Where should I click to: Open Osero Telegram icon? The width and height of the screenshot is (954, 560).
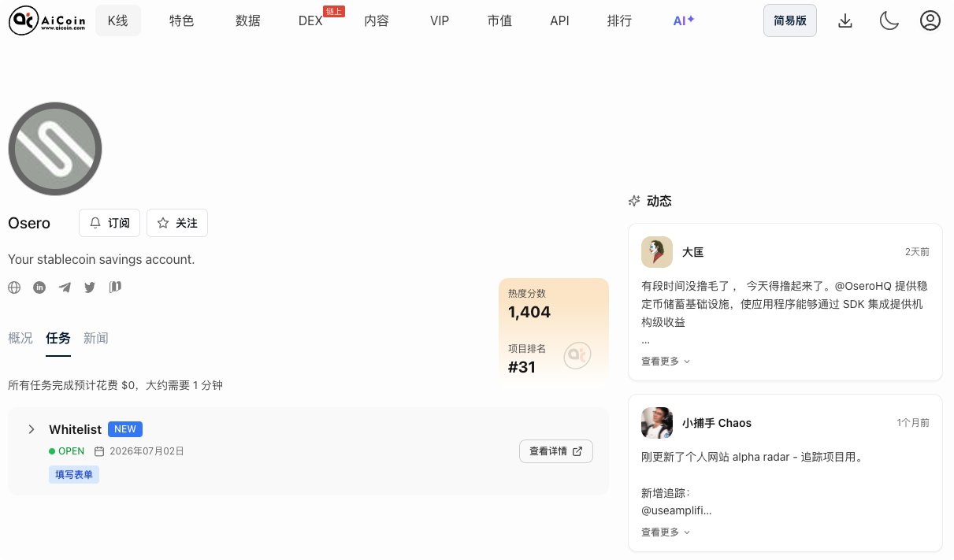pyautogui.click(x=65, y=287)
